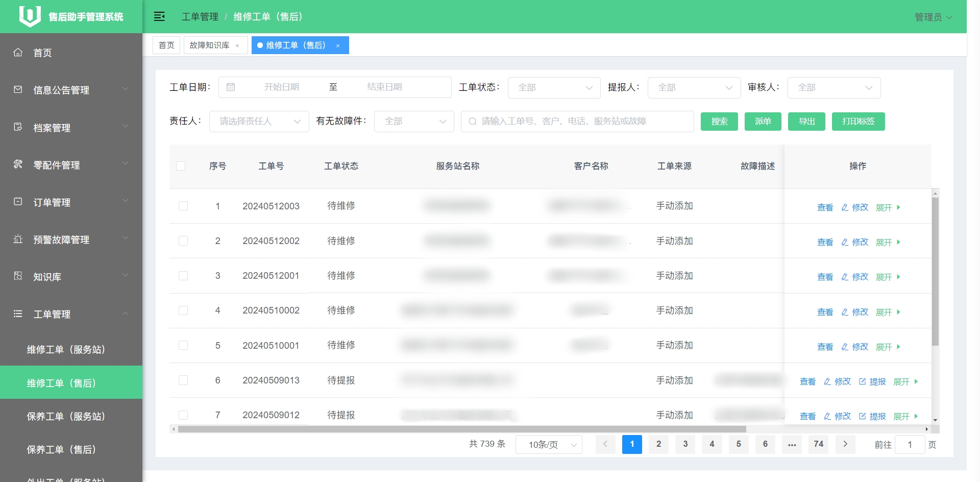
Task: Check the box for row 7
Action: coord(183,415)
